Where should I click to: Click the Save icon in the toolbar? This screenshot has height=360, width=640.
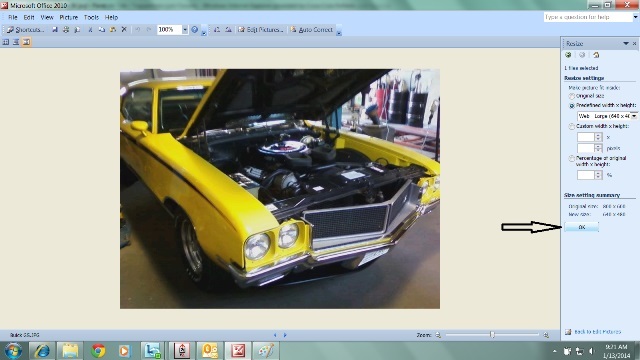click(55, 29)
